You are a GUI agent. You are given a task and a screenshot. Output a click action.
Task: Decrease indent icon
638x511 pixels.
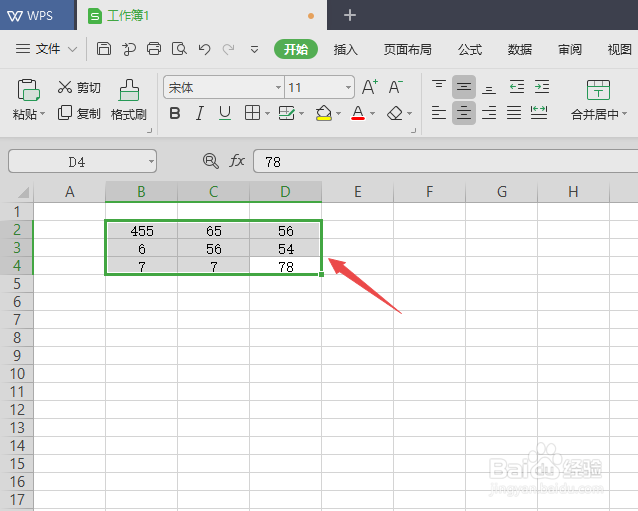[x=517, y=87]
